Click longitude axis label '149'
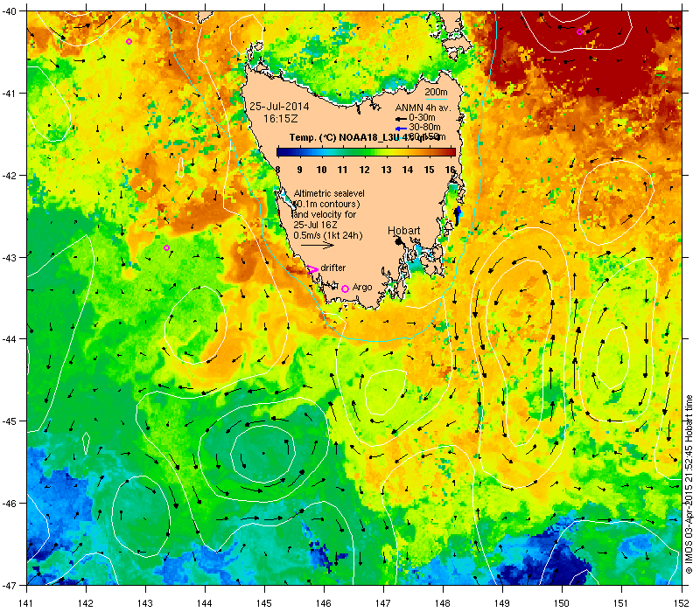 pyautogui.click(x=502, y=603)
